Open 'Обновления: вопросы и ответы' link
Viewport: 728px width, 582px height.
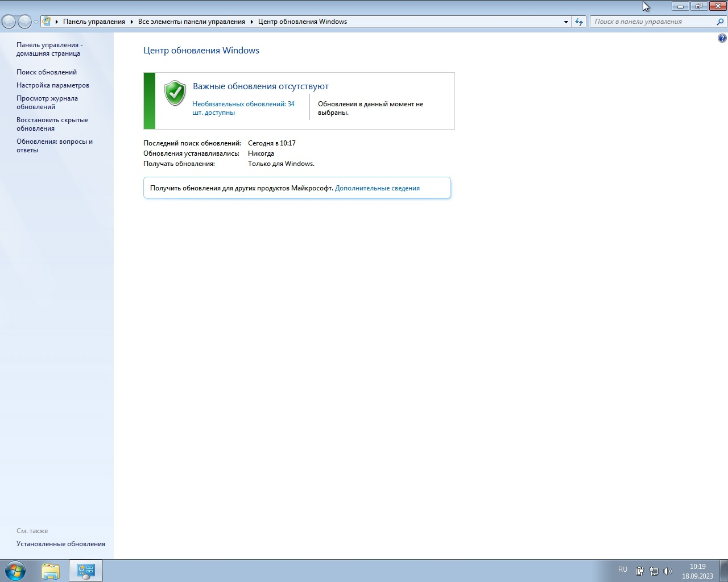point(55,145)
